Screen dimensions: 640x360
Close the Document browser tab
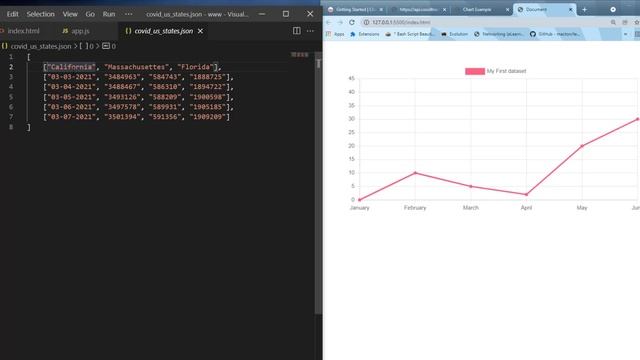coord(571,9)
